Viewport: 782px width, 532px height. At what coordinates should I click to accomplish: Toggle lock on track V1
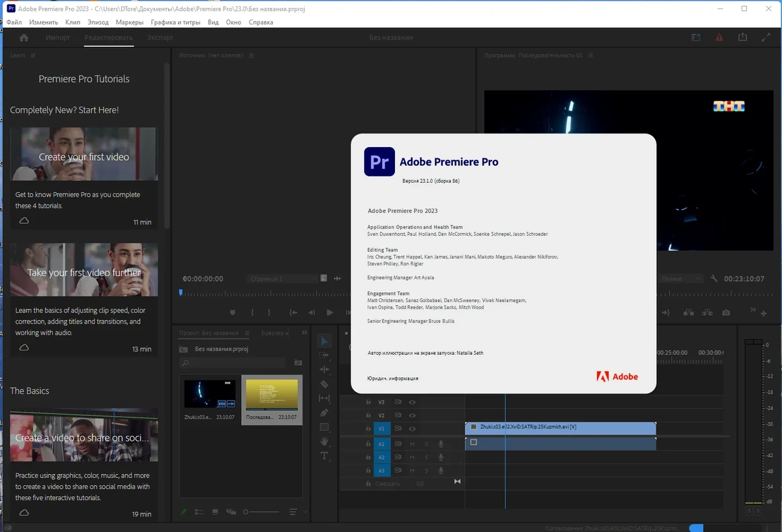(368, 429)
